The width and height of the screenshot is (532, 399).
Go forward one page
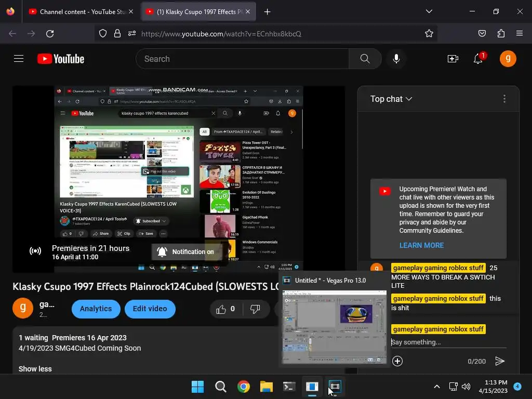click(31, 34)
